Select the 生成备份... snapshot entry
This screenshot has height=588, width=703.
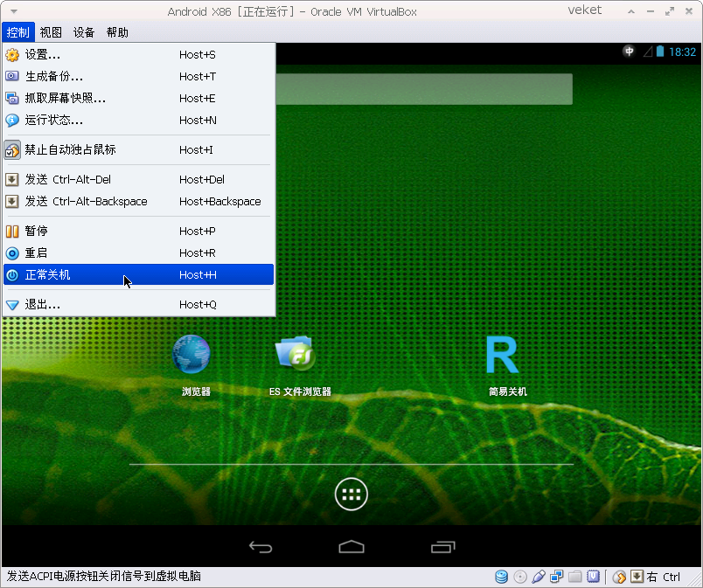click(138, 77)
